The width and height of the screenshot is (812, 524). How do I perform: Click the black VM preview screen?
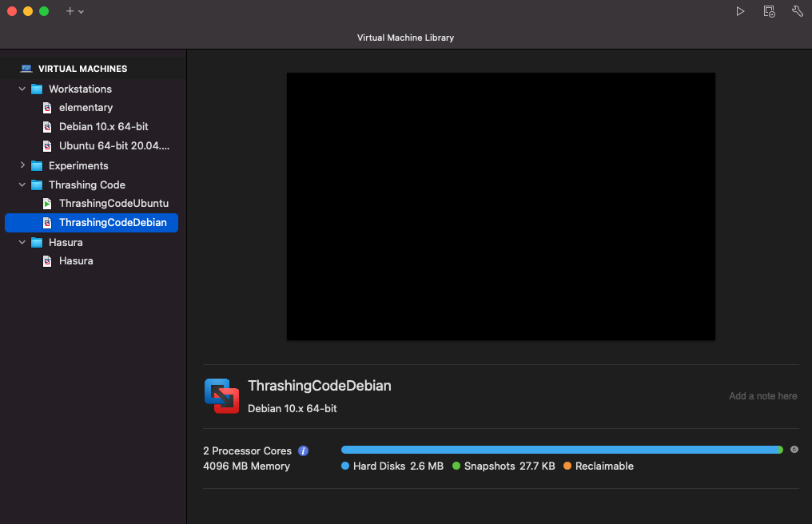coord(501,207)
